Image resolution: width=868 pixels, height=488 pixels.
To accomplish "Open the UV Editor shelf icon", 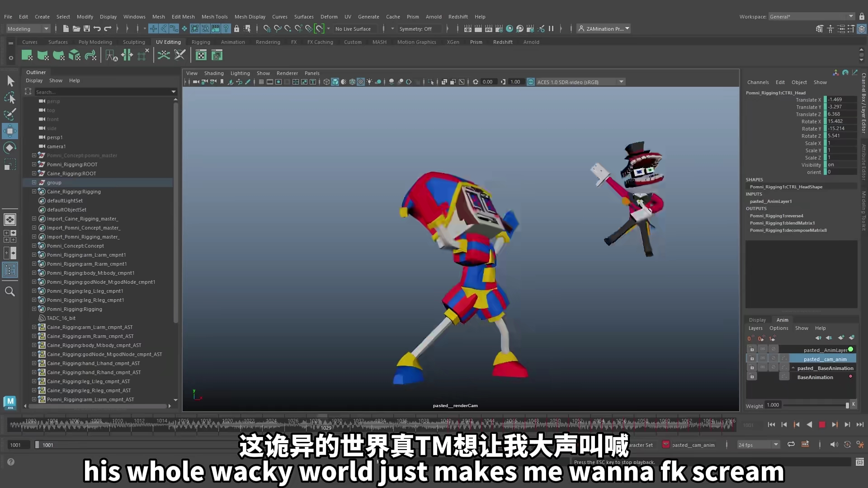I will [x=201, y=56].
